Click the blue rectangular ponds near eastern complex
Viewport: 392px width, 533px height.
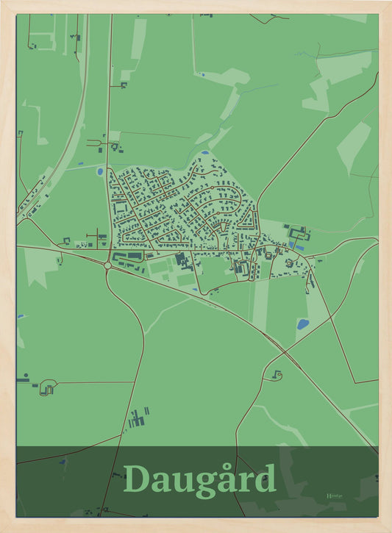[x=296, y=246]
